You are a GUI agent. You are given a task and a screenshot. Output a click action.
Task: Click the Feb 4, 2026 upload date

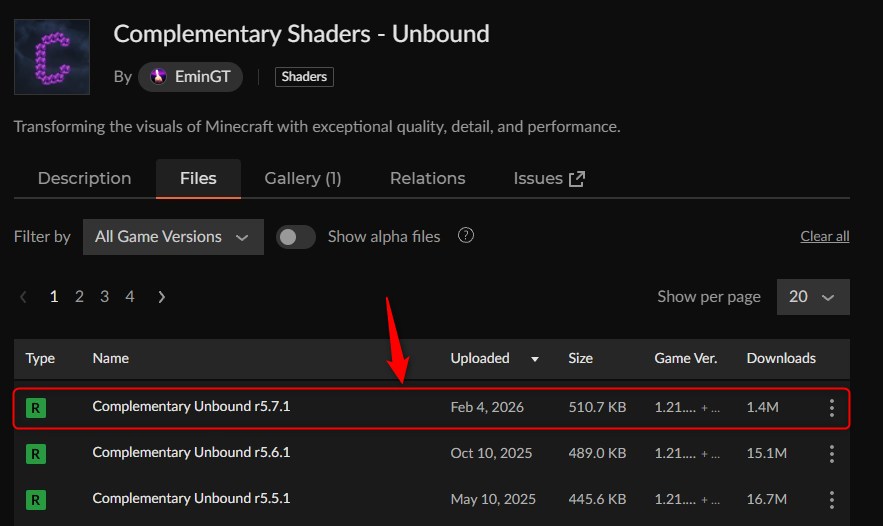pyautogui.click(x=487, y=407)
